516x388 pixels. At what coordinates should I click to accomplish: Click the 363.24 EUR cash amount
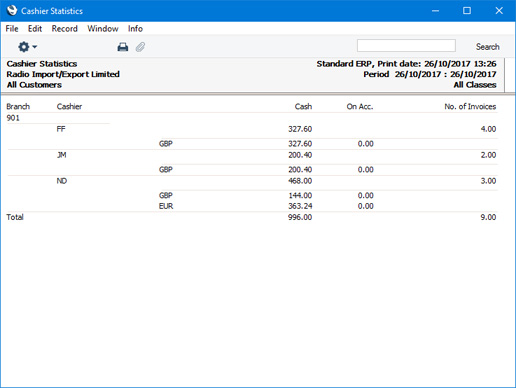(300, 206)
